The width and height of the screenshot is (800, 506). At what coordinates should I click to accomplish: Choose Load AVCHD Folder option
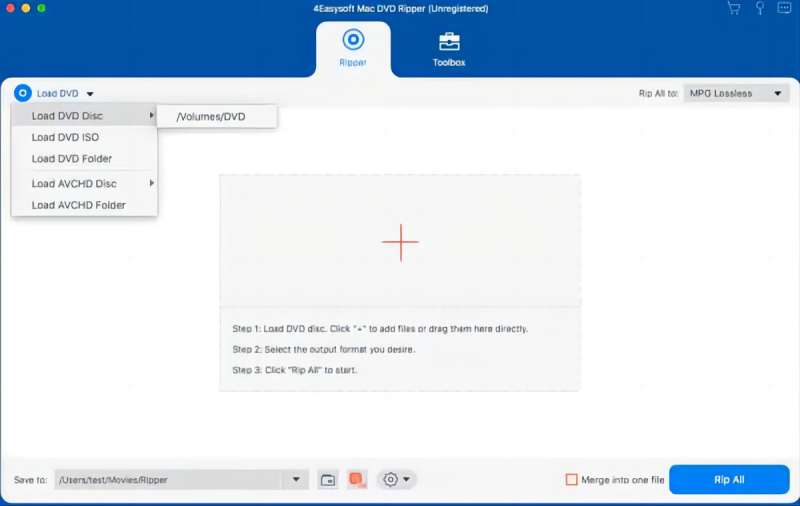coord(85,205)
